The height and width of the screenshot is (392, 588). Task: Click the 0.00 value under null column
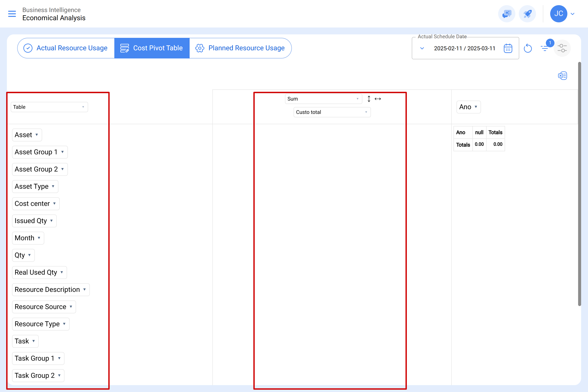[x=479, y=144]
